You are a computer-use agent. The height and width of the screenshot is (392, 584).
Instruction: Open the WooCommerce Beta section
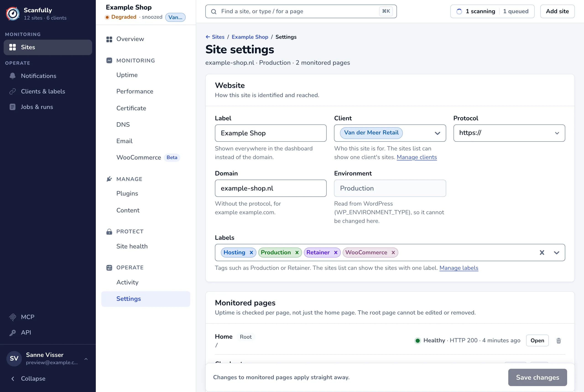146,157
